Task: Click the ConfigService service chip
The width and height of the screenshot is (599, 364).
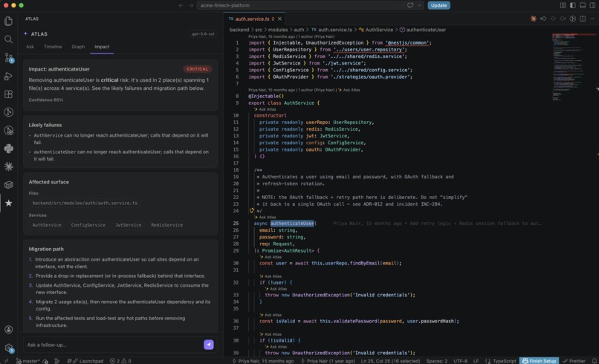Action: (88, 225)
